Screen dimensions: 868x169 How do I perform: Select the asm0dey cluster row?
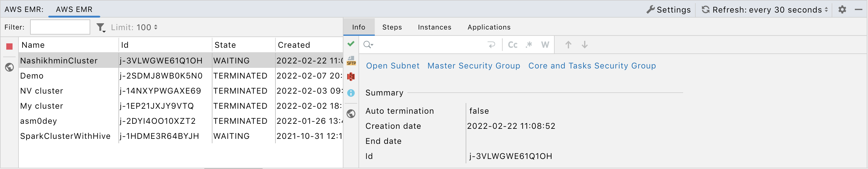coord(181,121)
